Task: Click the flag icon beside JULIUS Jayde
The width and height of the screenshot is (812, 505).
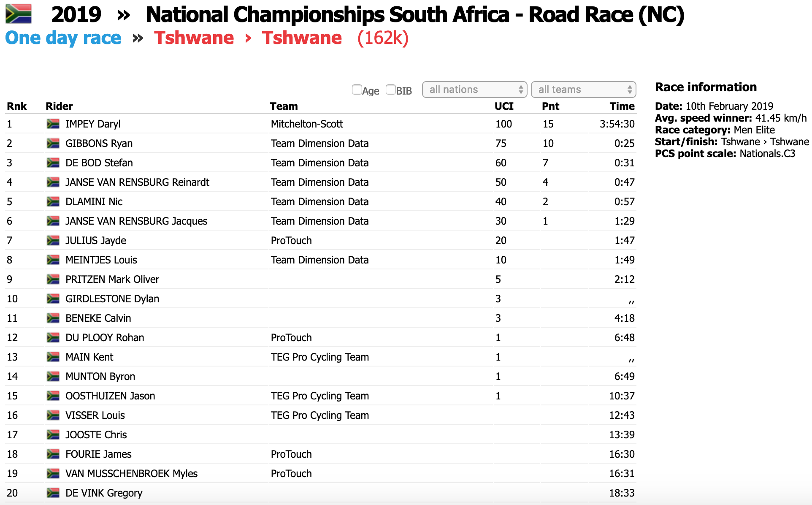Action: 53,240
